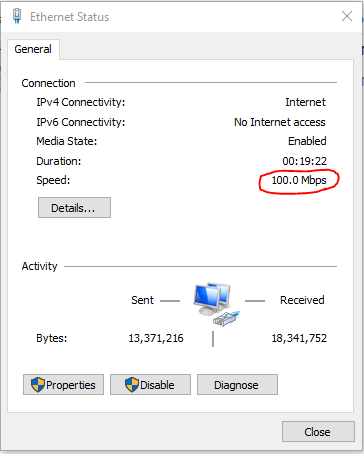Click the 100.0 Mbps speed value
This screenshot has height=454, width=364.
point(299,180)
